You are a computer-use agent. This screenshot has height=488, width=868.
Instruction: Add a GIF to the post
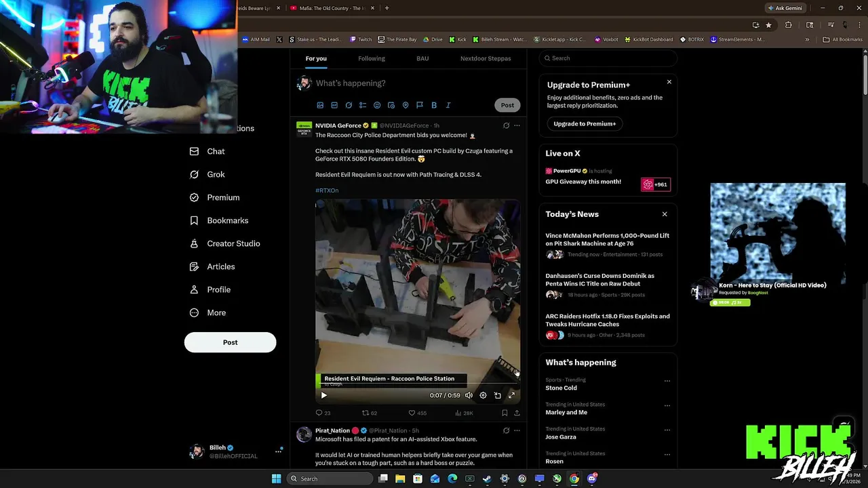pyautogui.click(x=334, y=105)
